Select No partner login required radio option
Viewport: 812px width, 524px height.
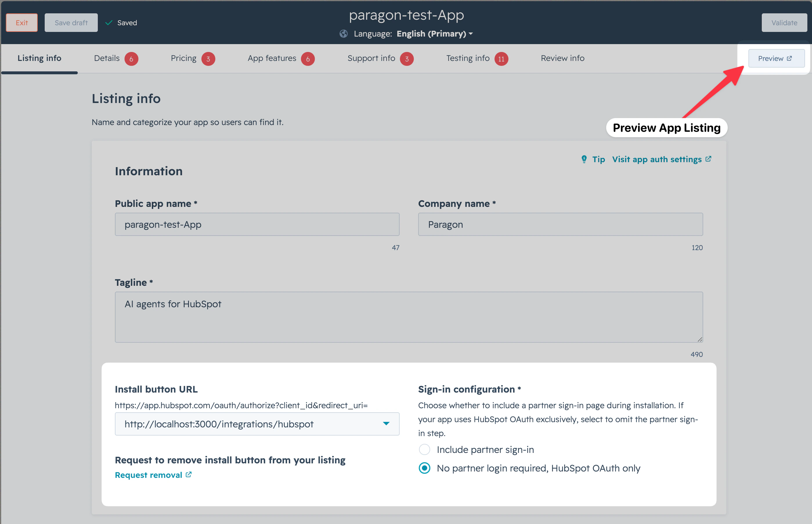[424, 468]
